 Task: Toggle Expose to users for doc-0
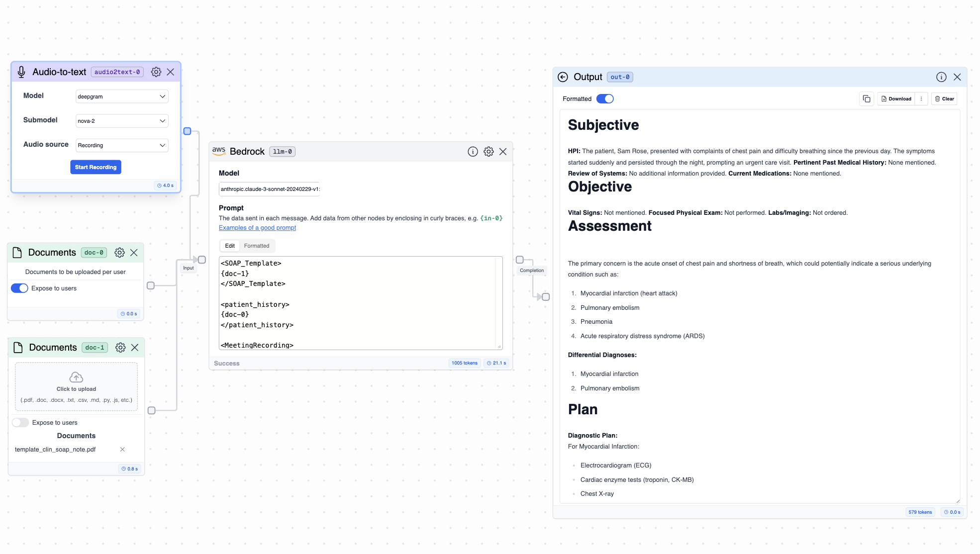pyautogui.click(x=19, y=287)
